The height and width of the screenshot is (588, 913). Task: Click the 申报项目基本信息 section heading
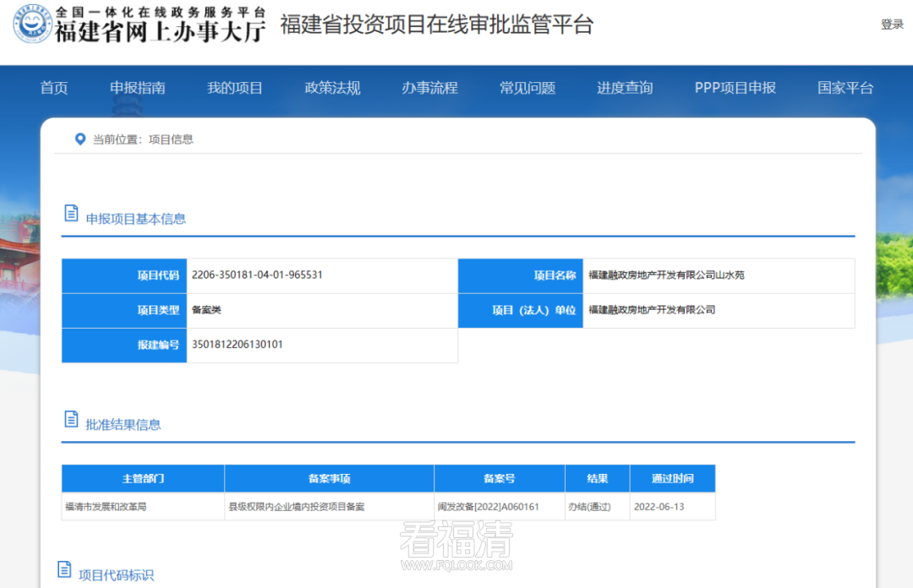click(135, 219)
